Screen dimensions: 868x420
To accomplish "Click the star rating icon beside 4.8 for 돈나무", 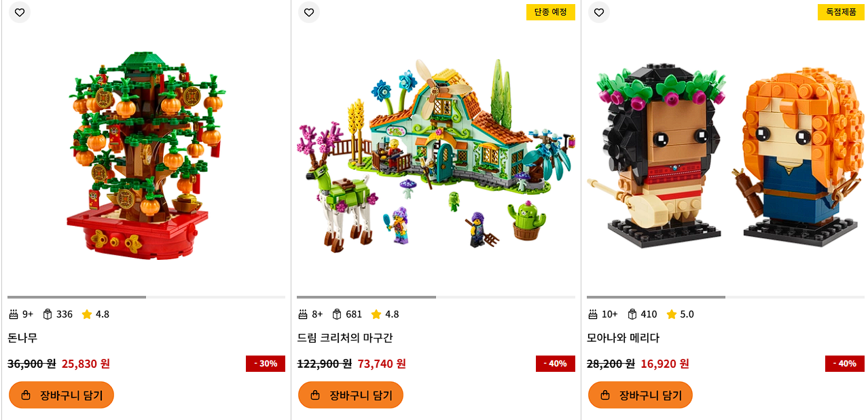I will point(87,314).
